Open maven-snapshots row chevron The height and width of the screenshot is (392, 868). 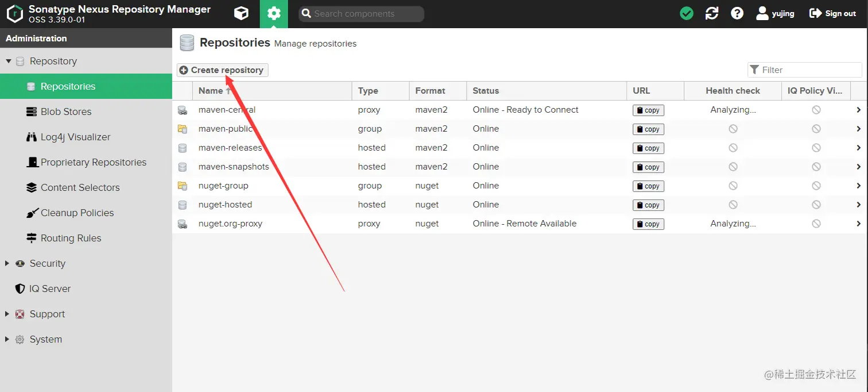859,167
